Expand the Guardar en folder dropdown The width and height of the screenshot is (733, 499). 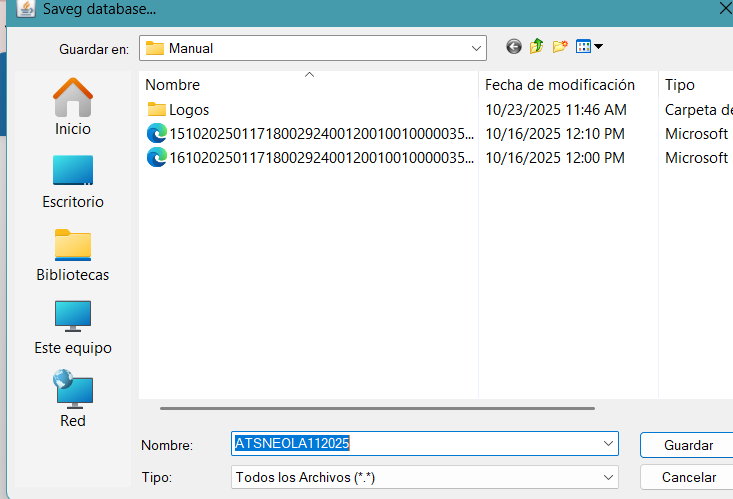pos(476,48)
